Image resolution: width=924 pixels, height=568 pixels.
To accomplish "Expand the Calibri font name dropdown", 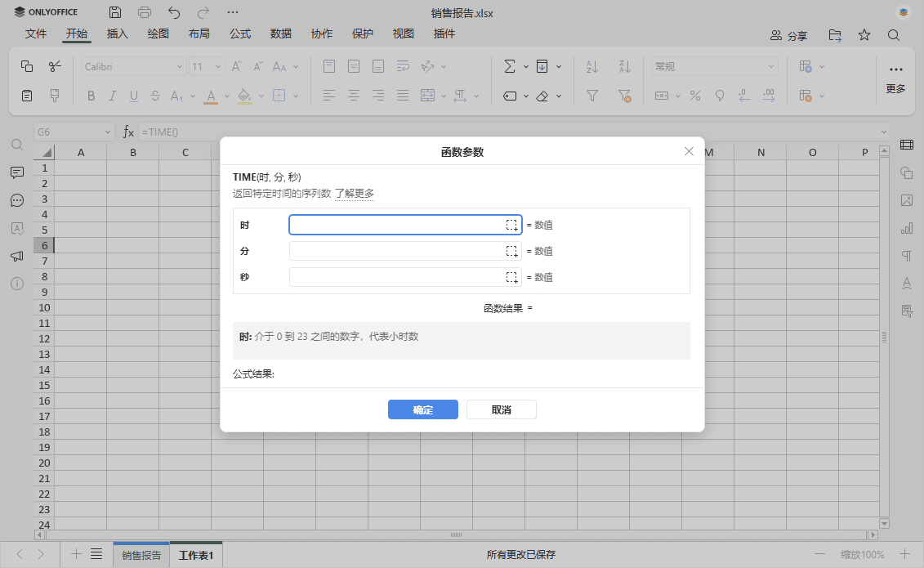I will pos(180,67).
